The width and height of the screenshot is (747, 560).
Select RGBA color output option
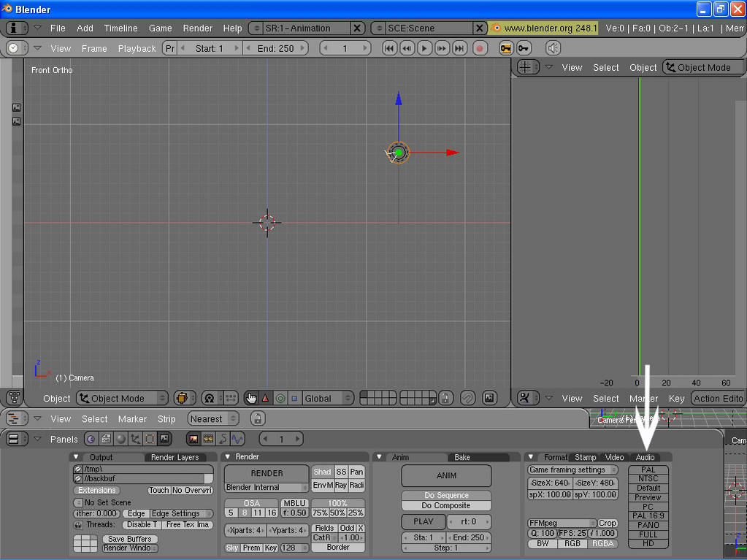(602, 543)
